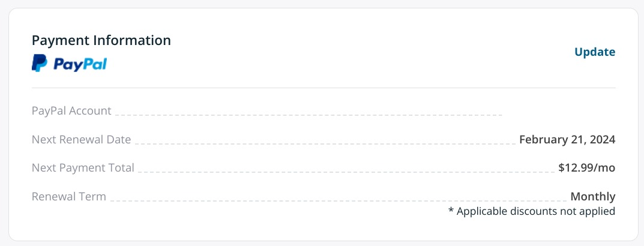Viewport: 644px width, 246px height.
Task: Click the empty PayPal Account value area
Action: (x=559, y=111)
